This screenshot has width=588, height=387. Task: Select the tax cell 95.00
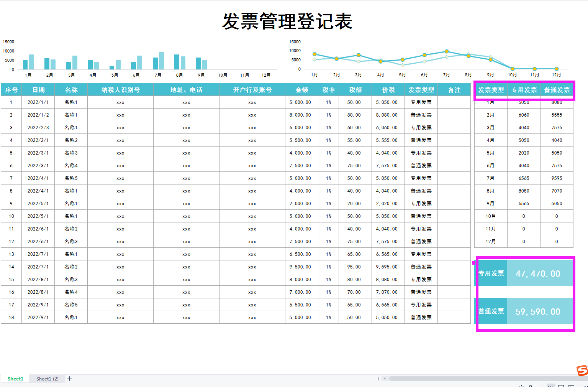(x=355, y=267)
